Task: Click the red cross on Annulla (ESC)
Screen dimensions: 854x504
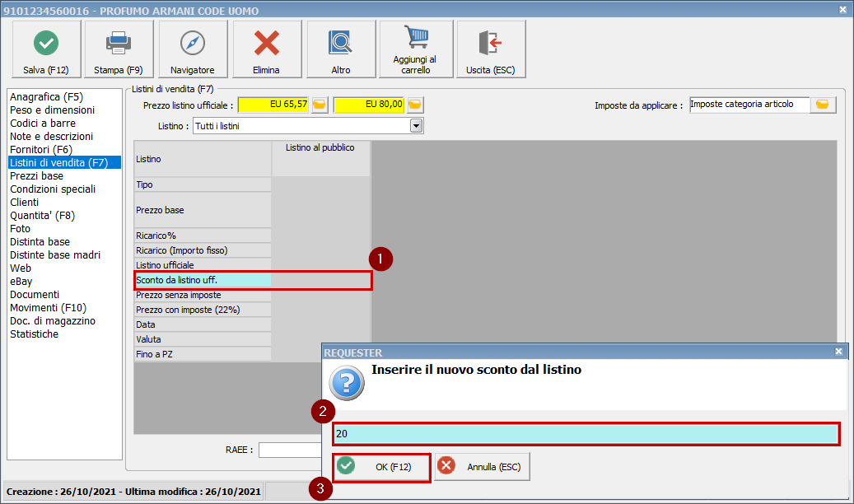Action: pos(446,466)
